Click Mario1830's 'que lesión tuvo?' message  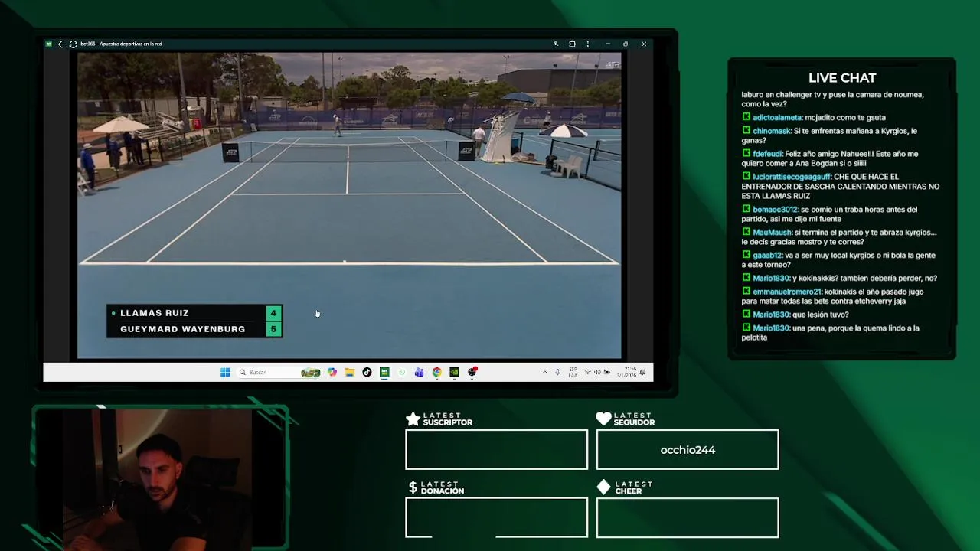pos(821,315)
